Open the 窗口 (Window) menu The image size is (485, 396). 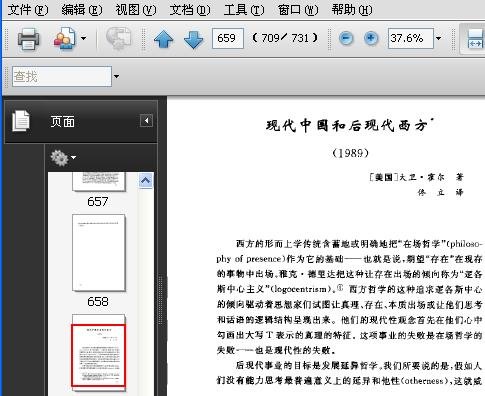(298, 10)
